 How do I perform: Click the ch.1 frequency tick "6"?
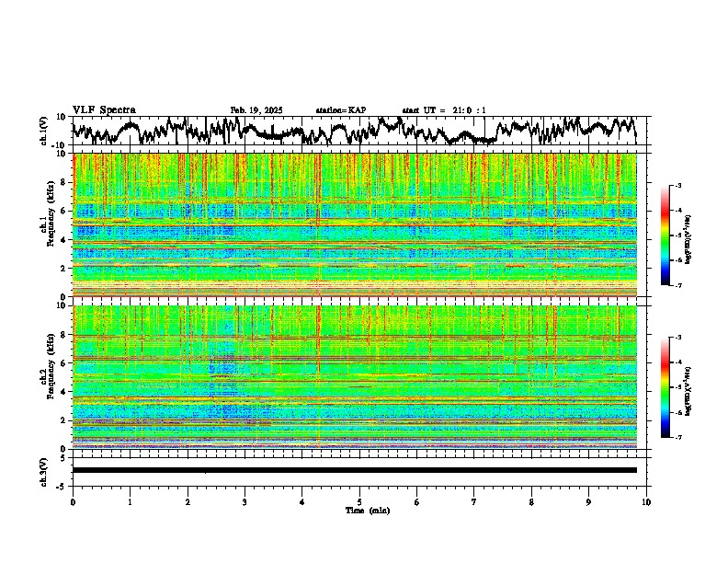click(x=64, y=211)
